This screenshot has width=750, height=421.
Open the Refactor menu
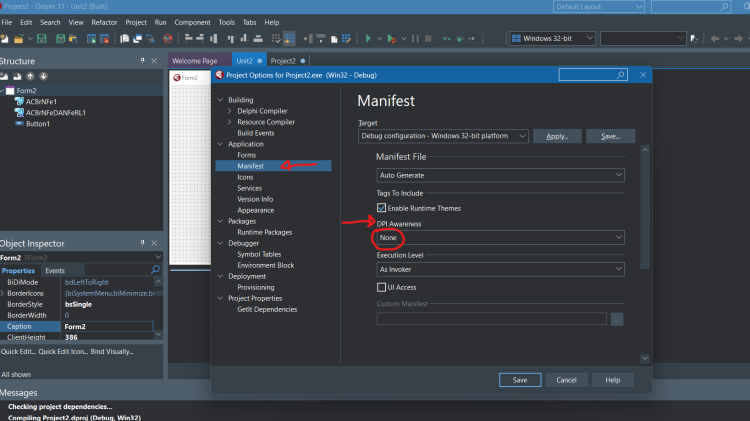click(x=104, y=22)
